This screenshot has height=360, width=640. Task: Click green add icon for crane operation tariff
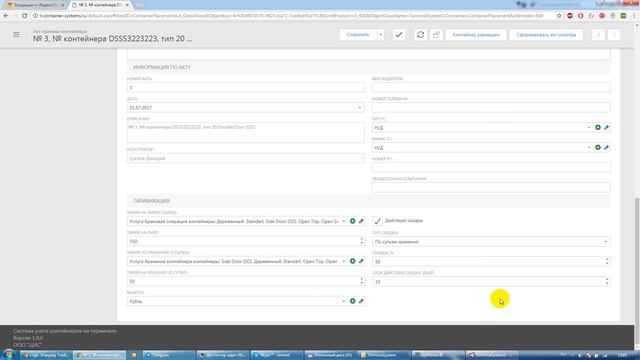[x=352, y=221]
